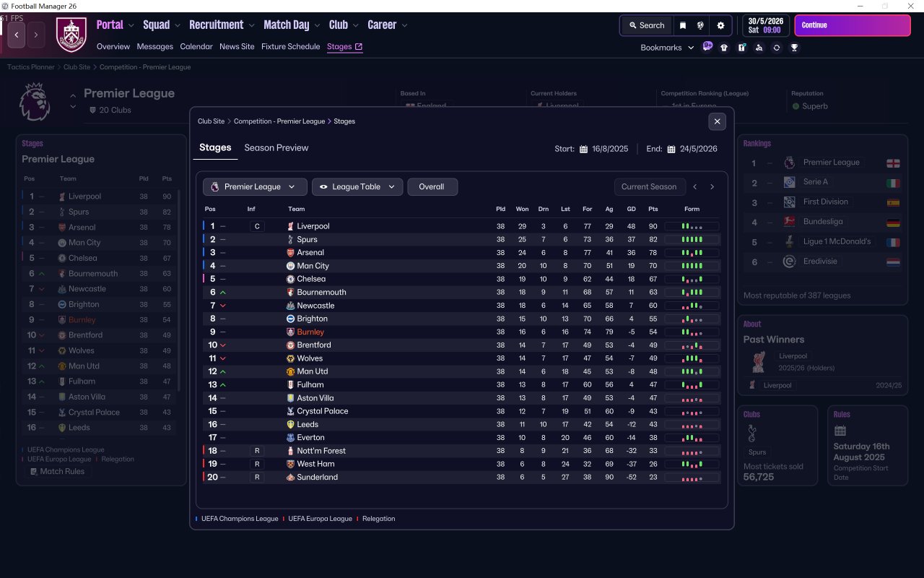Click the Club Site breadcrumb in the popup
The width and height of the screenshot is (924, 578).
coord(212,121)
